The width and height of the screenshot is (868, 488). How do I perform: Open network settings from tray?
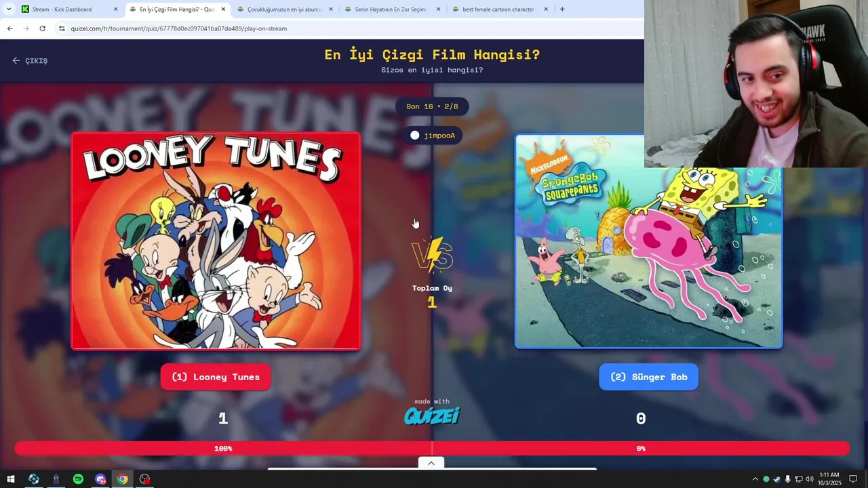click(x=798, y=479)
